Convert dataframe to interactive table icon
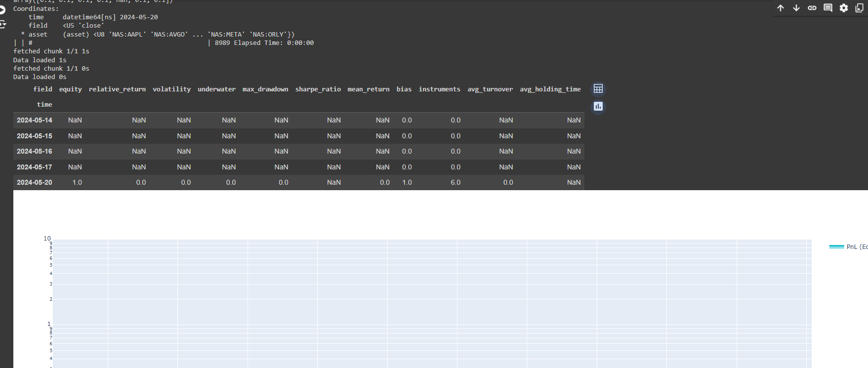This screenshot has width=868, height=368. pyautogui.click(x=598, y=89)
